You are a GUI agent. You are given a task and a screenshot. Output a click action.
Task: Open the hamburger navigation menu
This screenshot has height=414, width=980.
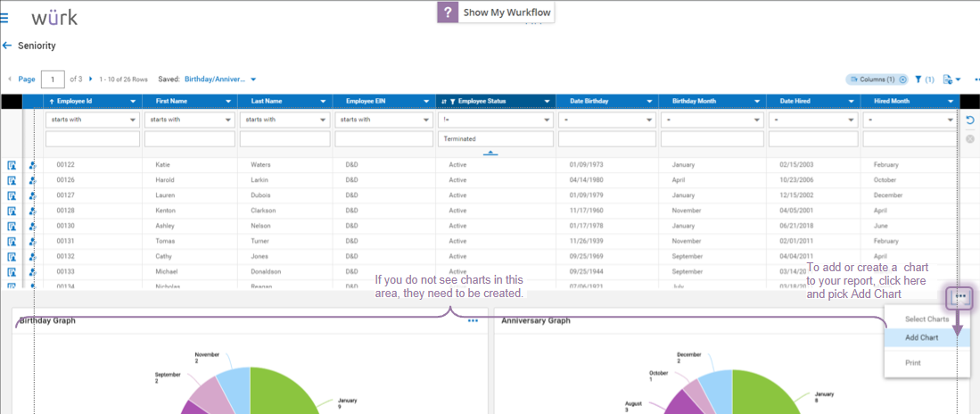click(x=4, y=18)
